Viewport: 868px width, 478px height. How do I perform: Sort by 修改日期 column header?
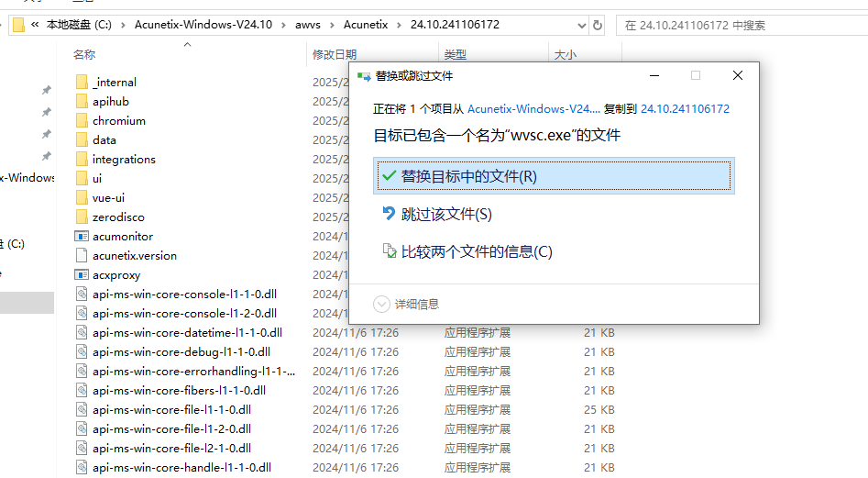pyautogui.click(x=335, y=55)
